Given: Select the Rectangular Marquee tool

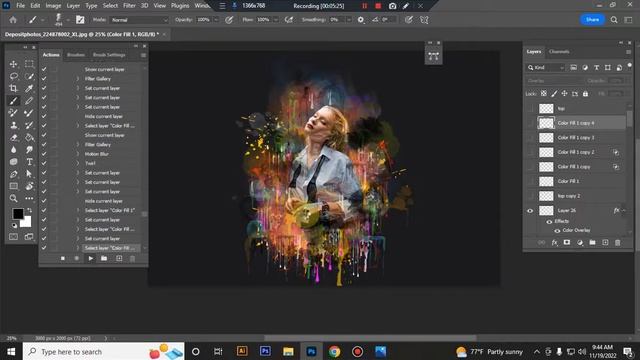Looking at the screenshot, I should (29, 64).
